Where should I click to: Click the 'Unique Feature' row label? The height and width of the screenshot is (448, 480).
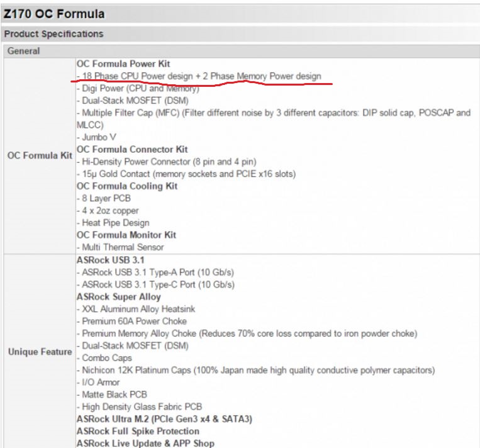click(x=40, y=352)
